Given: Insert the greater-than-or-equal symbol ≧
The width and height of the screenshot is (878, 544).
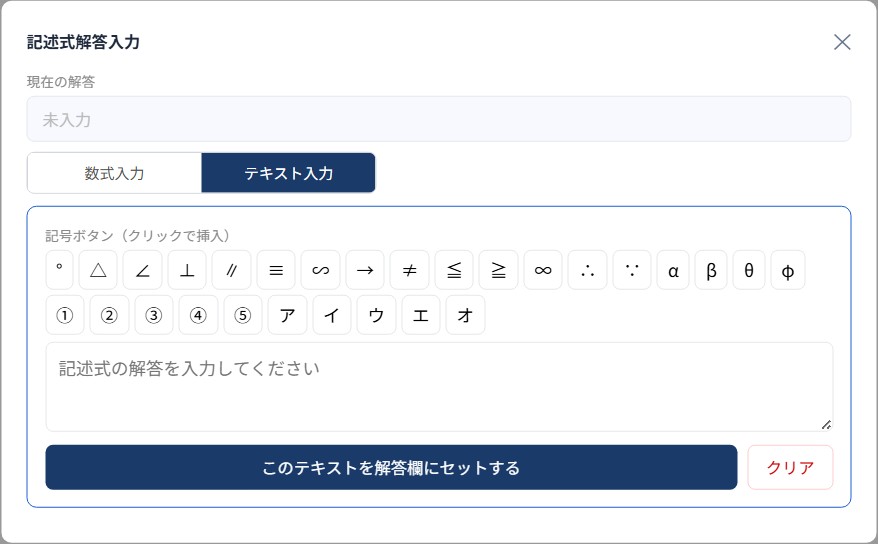Looking at the screenshot, I should (x=498, y=270).
